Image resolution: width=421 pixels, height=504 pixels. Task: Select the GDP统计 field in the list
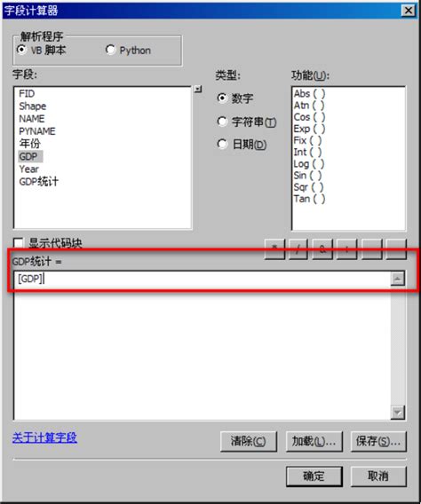(38, 182)
